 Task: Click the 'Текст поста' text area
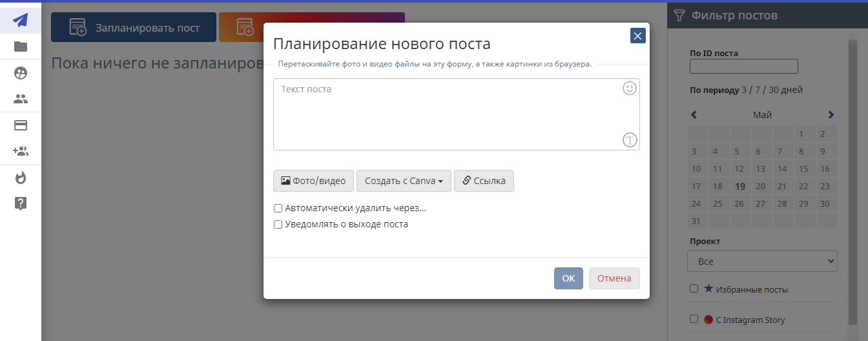[x=446, y=114]
